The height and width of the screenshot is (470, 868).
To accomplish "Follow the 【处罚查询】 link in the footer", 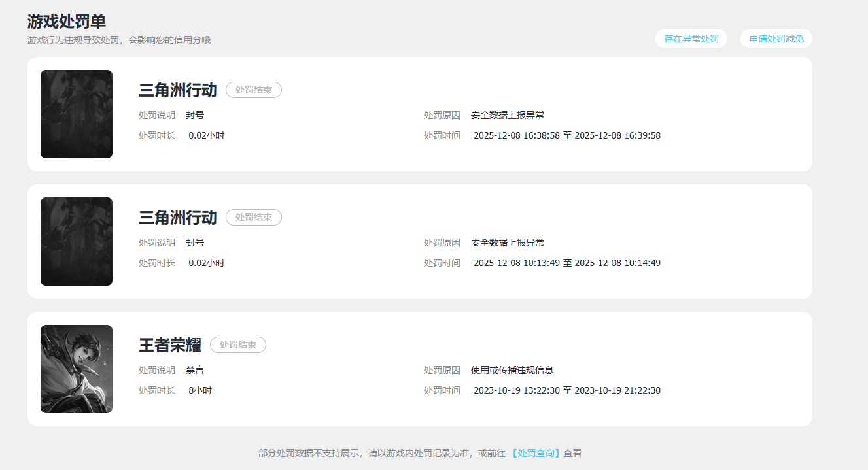I will point(534,453).
